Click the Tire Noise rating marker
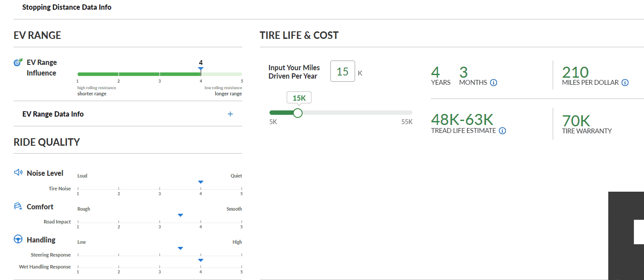Viewport: 644px width, 280px height. coord(201,182)
